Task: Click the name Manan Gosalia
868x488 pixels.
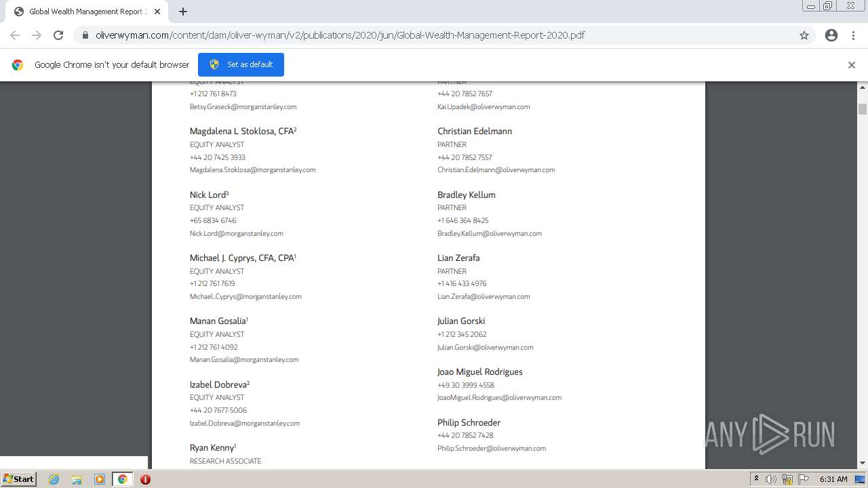Action: coord(218,321)
